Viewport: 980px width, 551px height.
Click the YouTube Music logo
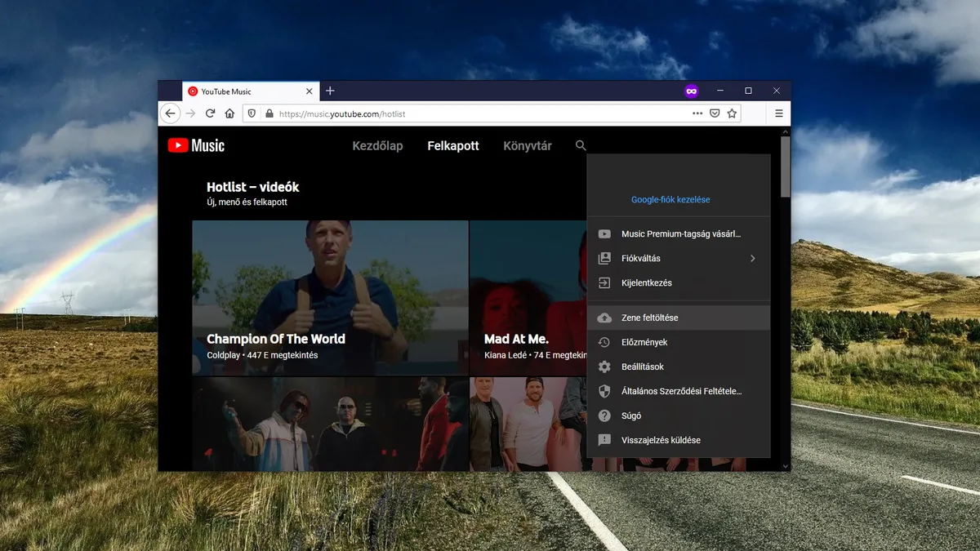(196, 145)
